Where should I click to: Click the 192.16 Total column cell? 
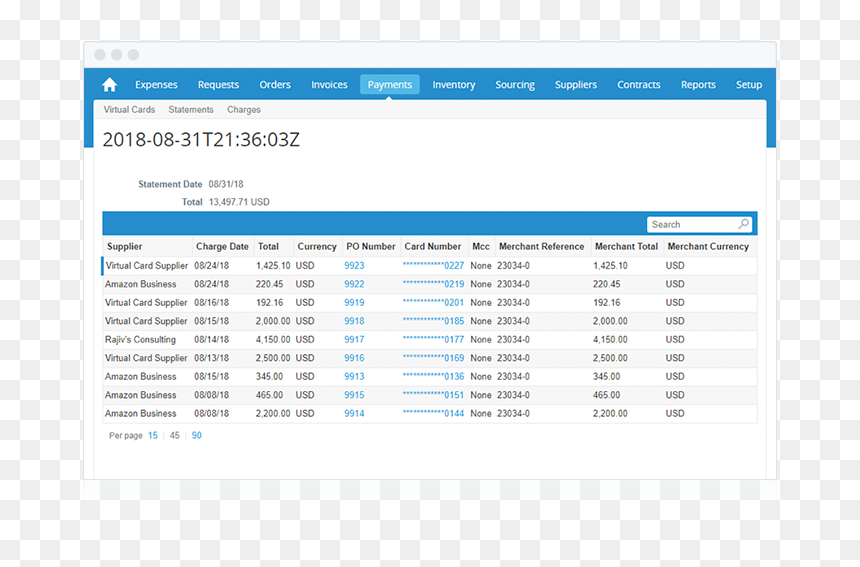point(269,303)
